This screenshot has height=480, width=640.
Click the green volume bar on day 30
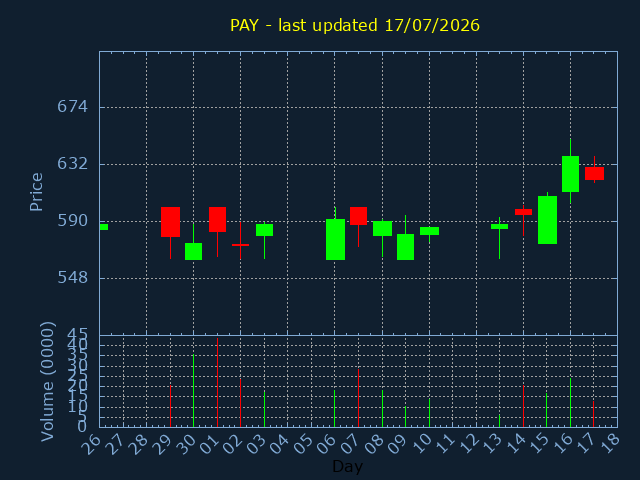(x=193, y=391)
